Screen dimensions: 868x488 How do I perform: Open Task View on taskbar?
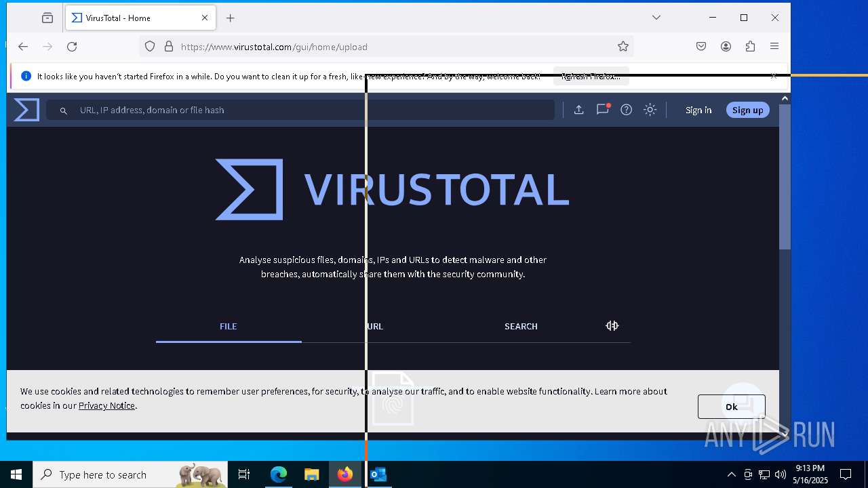244,474
